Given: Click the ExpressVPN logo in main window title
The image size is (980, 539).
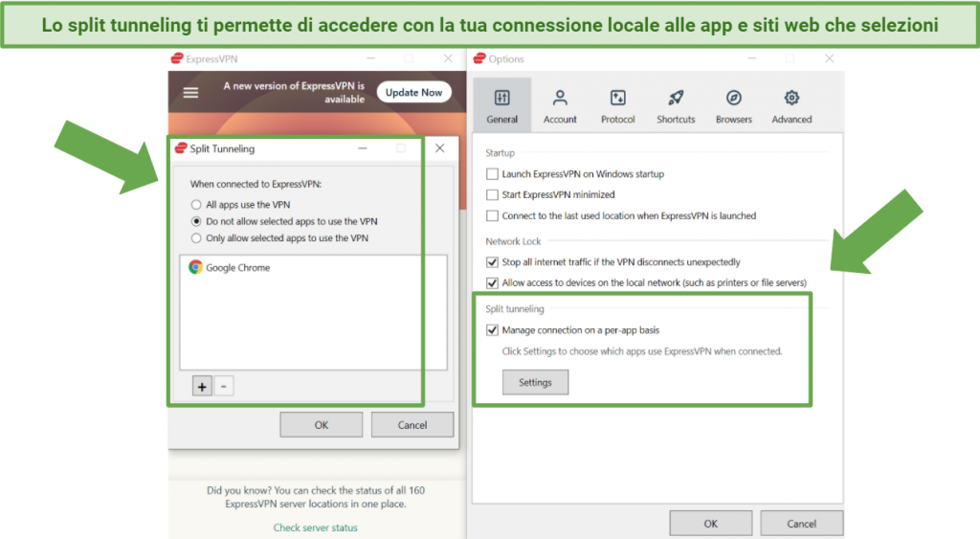Looking at the screenshot, I should (x=177, y=58).
